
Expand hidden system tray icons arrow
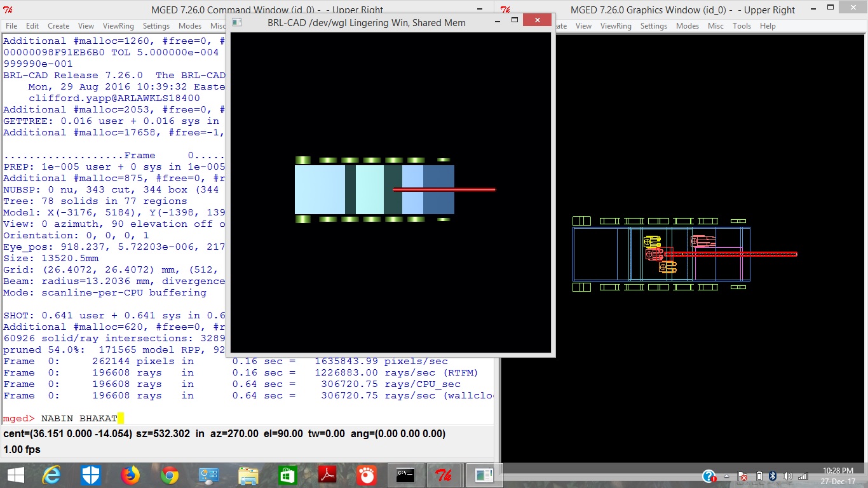tap(727, 475)
